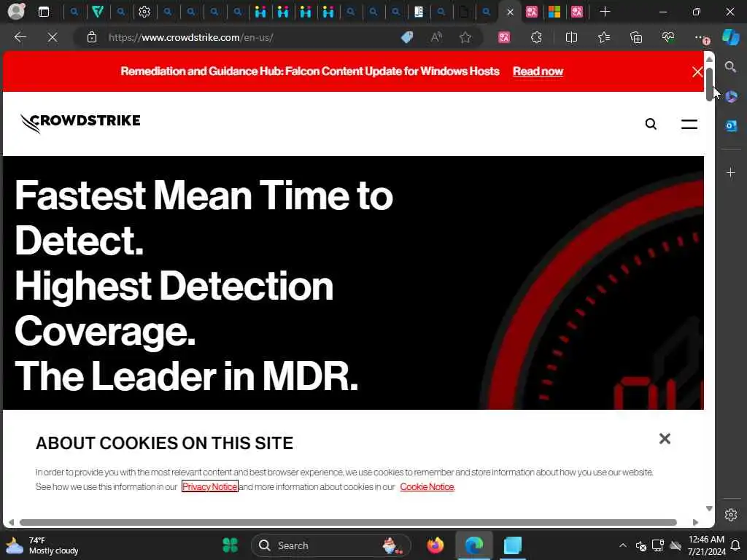Click the taskbar Search box
747x560 pixels.
coord(330,545)
